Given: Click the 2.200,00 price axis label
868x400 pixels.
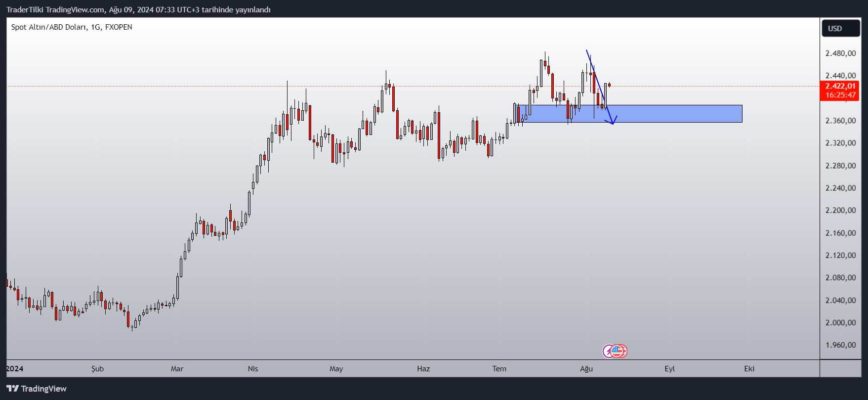Looking at the screenshot, I should [840, 210].
